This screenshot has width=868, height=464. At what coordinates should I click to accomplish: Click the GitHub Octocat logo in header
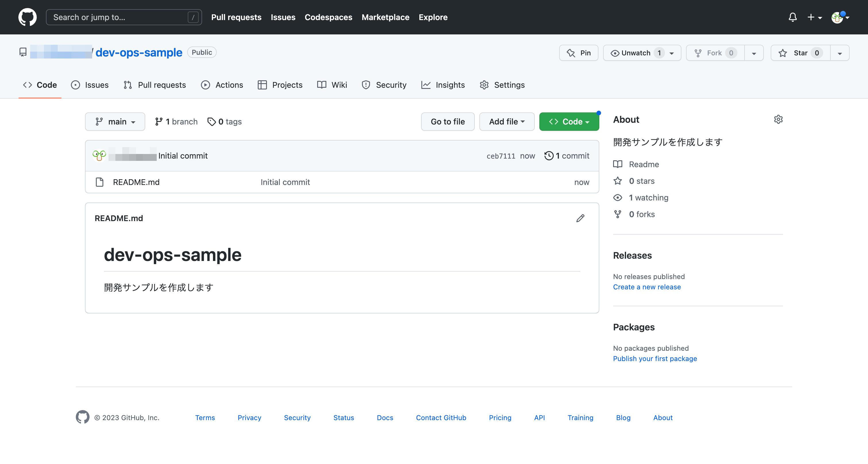(27, 17)
